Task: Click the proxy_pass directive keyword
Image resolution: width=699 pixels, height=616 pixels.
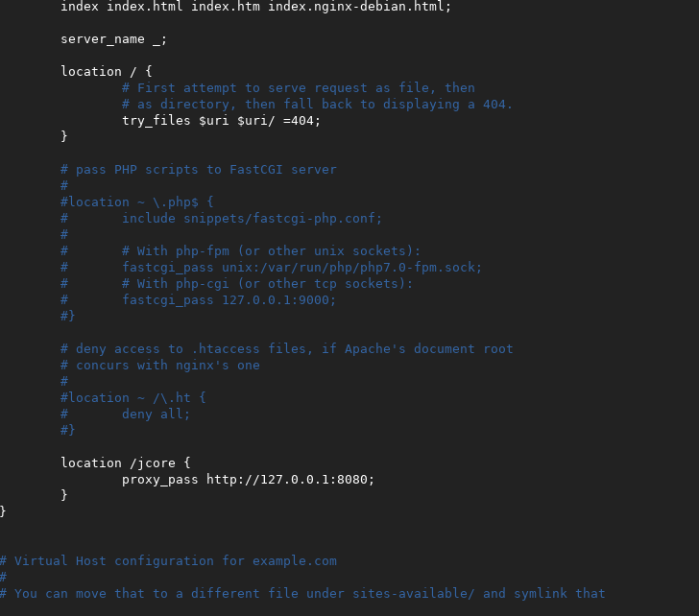Action: tap(159, 480)
